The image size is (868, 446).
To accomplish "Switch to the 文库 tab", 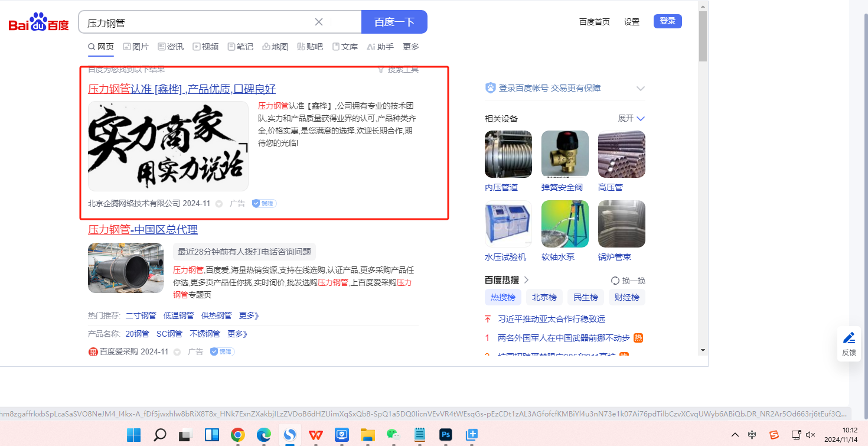I will click(x=345, y=47).
